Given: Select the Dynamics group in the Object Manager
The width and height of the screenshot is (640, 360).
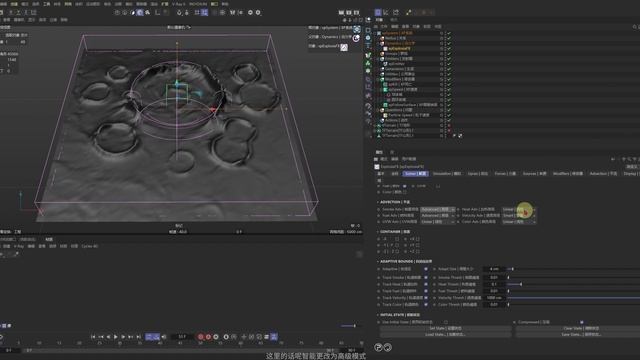Looking at the screenshot, I should [400, 43].
